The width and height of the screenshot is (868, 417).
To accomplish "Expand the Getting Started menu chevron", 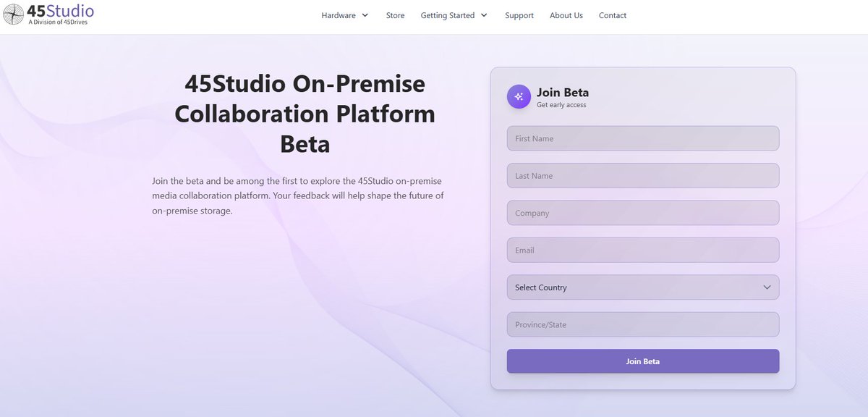I will (x=484, y=15).
